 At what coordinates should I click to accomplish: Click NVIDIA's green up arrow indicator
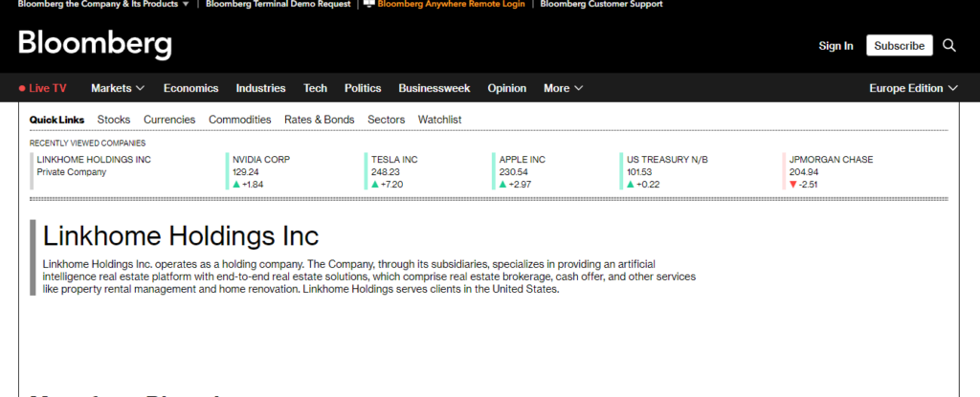[x=236, y=184]
